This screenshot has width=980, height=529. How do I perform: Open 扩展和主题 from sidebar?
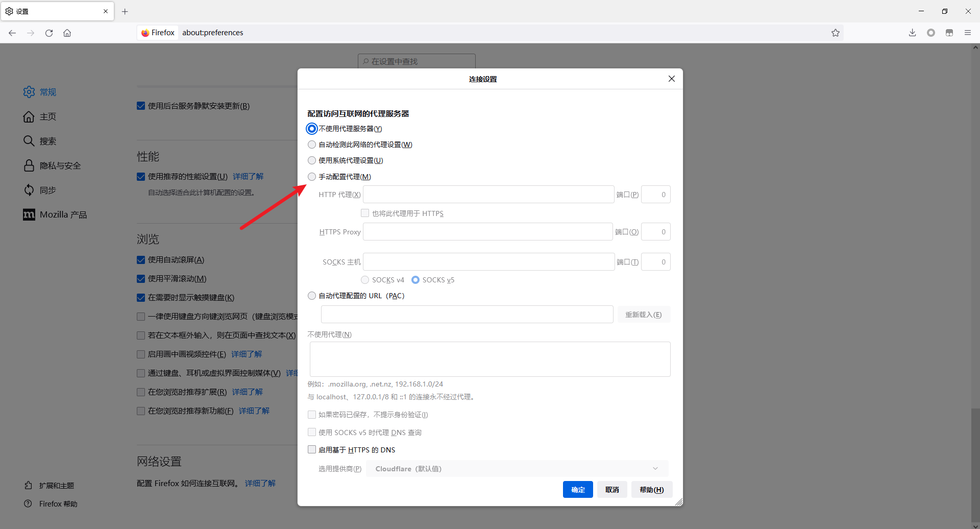(50, 486)
